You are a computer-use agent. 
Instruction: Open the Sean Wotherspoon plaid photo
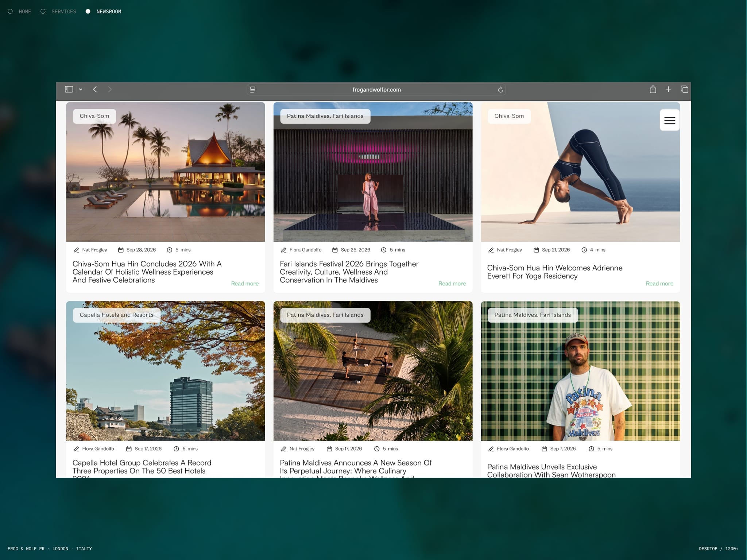click(x=580, y=371)
